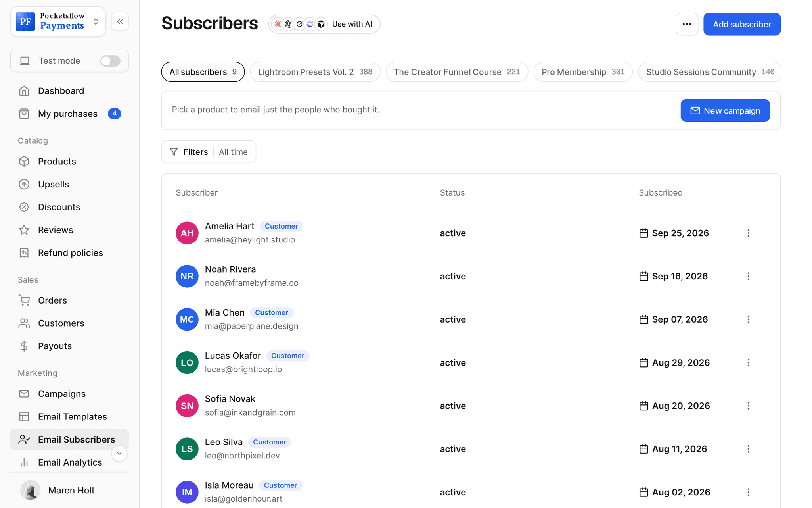The height and width of the screenshot is (508, 812).
Task: Open row menu for Noah Rivera
Action: point(749,276)
